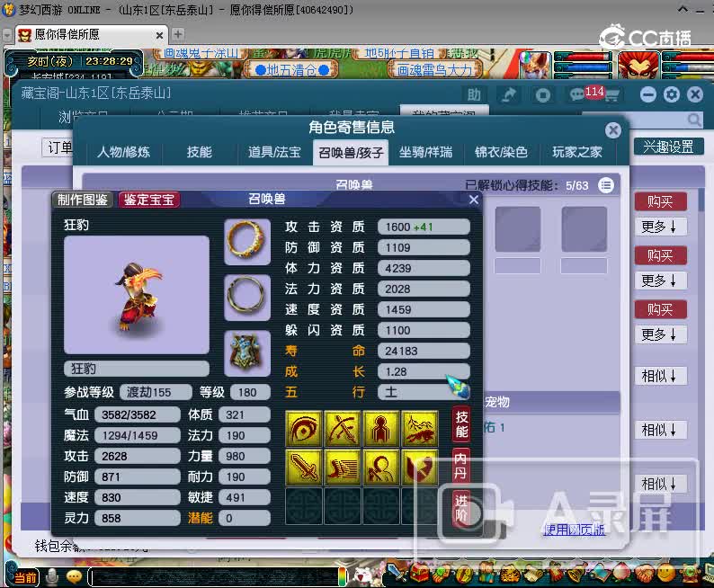Click the monkey character avatar top right
Image resolution: width=714 pixels, height=588 pixels.
tap(638, 65)
